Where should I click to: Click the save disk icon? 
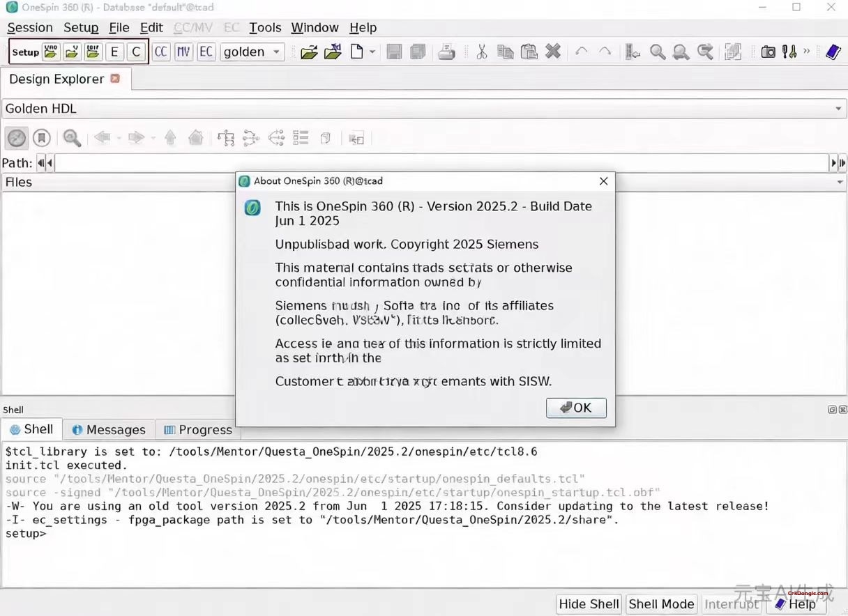coord(394,52)
